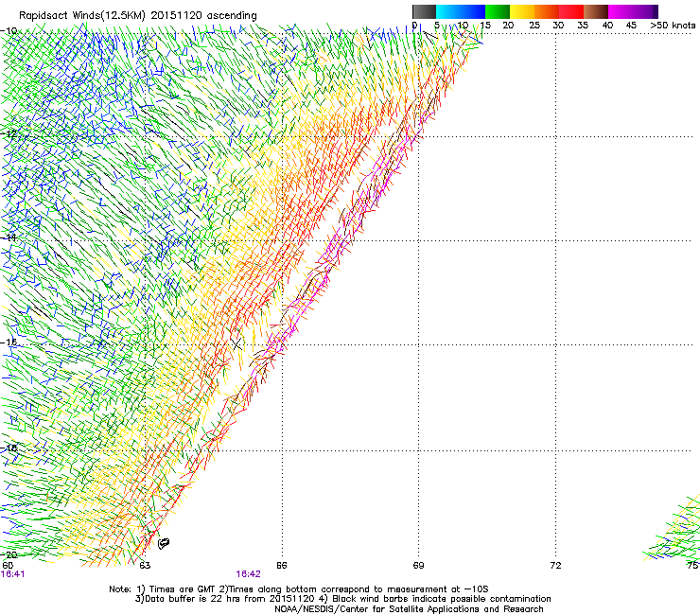700x615 pixels.
Task: Click the green 15-20 knots legend swatch
Action: pos(498,11)
